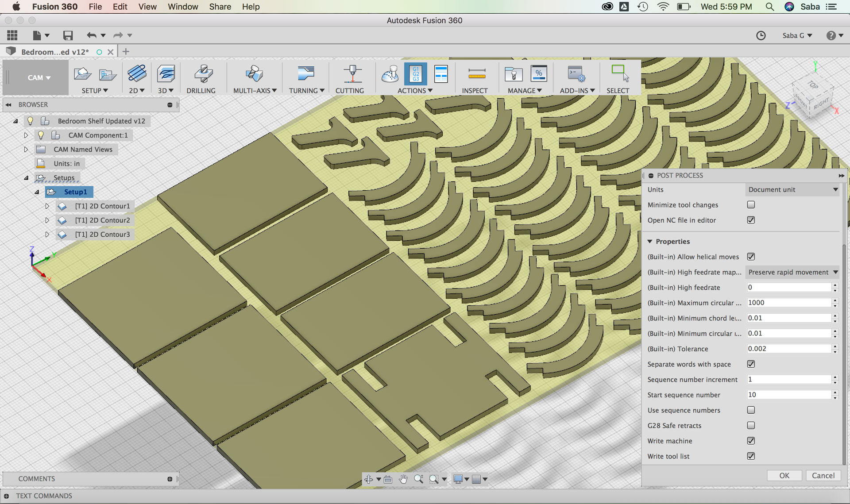850x504 pixels.
Task: Open the Edit menu
Action: point(120,7)
